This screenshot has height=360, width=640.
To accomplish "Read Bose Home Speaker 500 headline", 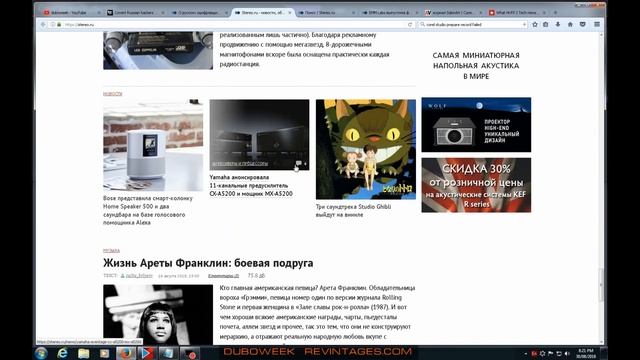I will 148,210.
